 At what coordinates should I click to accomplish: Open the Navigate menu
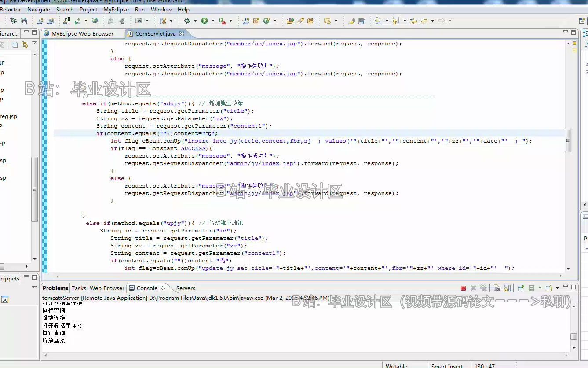pyautogui.click(x=39, y=9)
